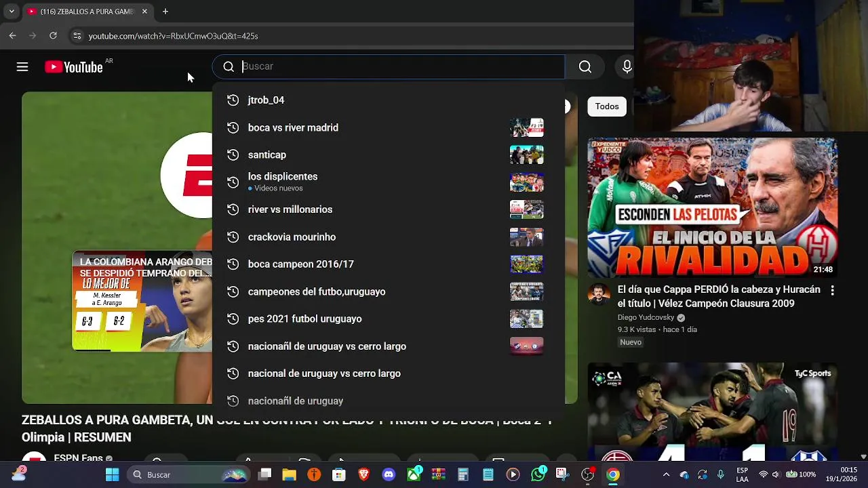Reload the page with refresh button
This screenshot has height=488, width=868.
[53, 35]
